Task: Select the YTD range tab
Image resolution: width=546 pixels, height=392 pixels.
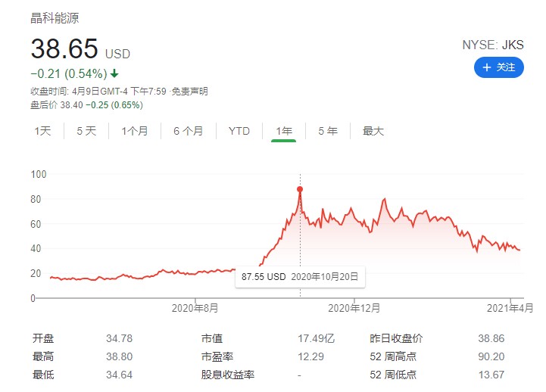Action: point(239,131)
